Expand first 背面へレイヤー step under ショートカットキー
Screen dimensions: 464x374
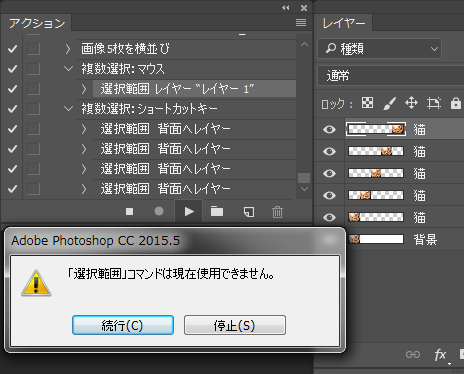tap(84, 129)
